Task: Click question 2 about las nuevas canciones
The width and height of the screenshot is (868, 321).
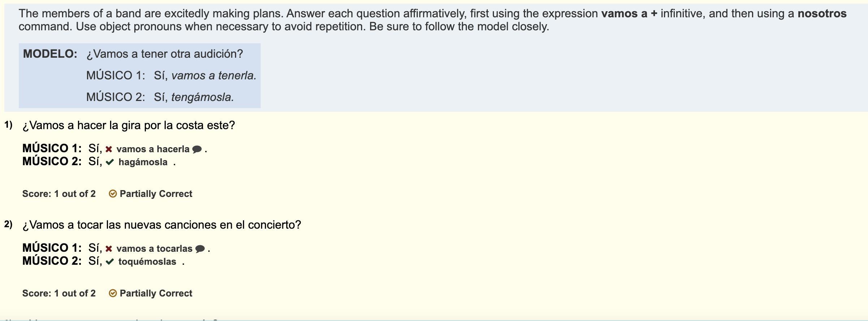Action: 161,225
